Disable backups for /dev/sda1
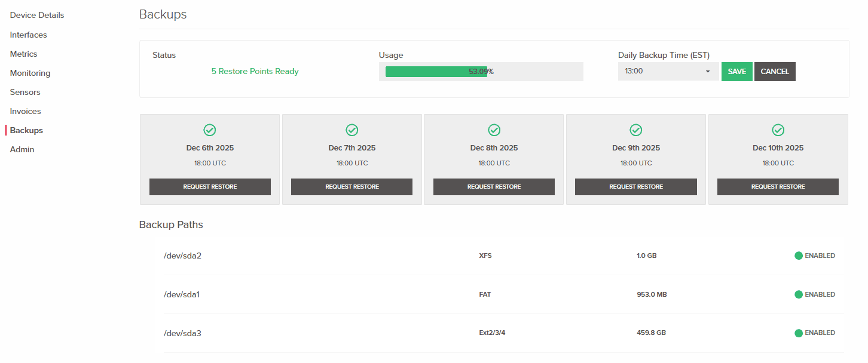Image resolution: width=868 pixels, height=363 pixels. coord(815,294)
